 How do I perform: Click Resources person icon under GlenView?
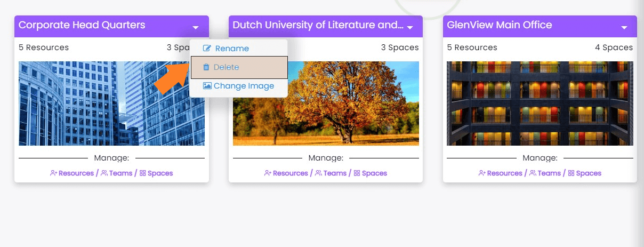[x=482, y=173]
